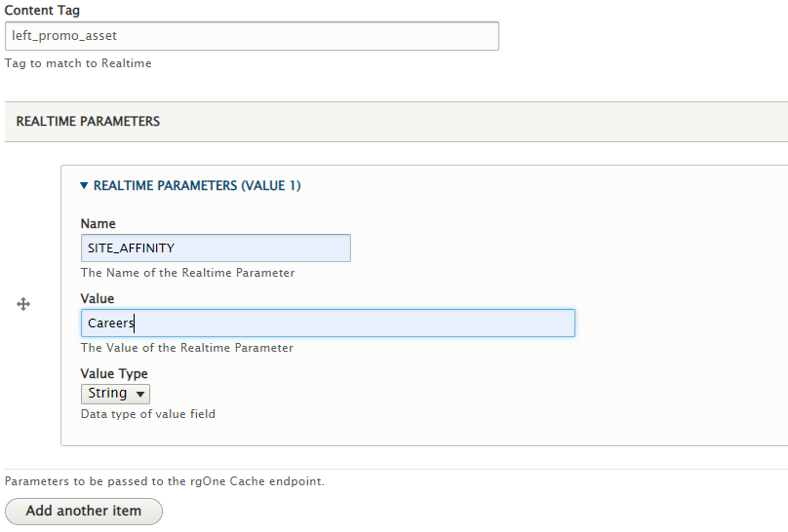Click the rgOne Cache endpoint description text
The width and height of the screenshot is (788, 532).
[165, 481]
